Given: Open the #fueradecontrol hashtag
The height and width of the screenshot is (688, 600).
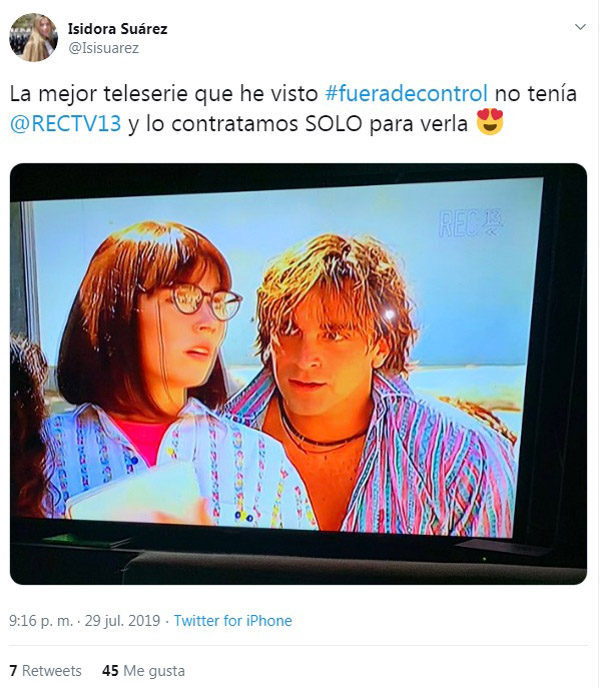Looking at the screenshot, I should (x=406, y=93).
